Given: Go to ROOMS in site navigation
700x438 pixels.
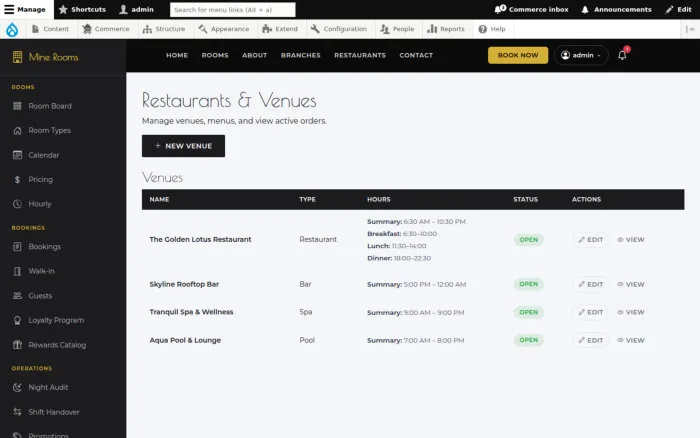Looking at the screenshot, I should 215,55.
